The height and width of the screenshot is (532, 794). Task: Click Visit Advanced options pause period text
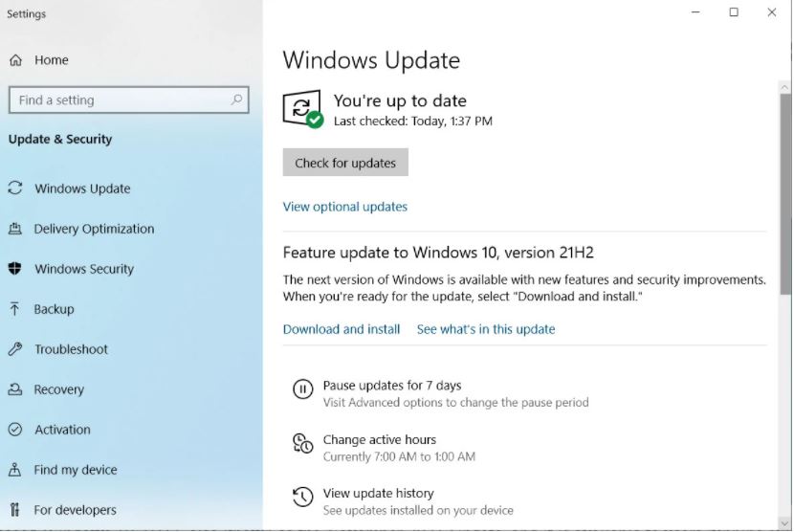(455, 402)
